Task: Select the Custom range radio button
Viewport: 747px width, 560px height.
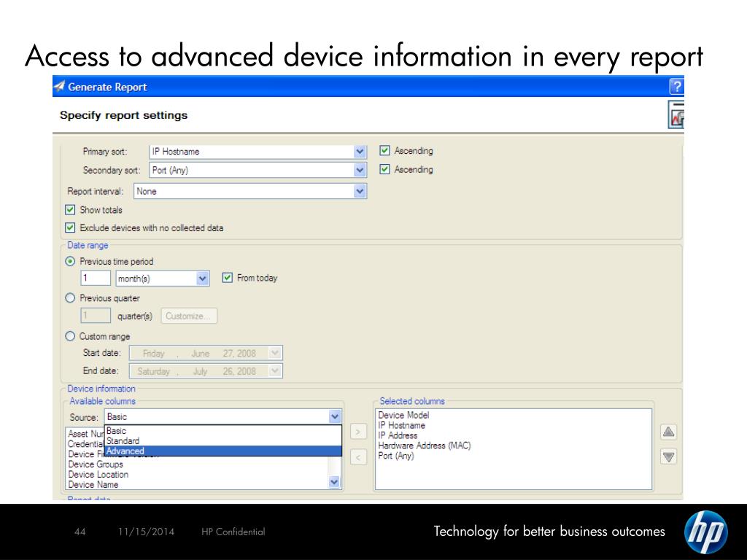Action: 70,336
